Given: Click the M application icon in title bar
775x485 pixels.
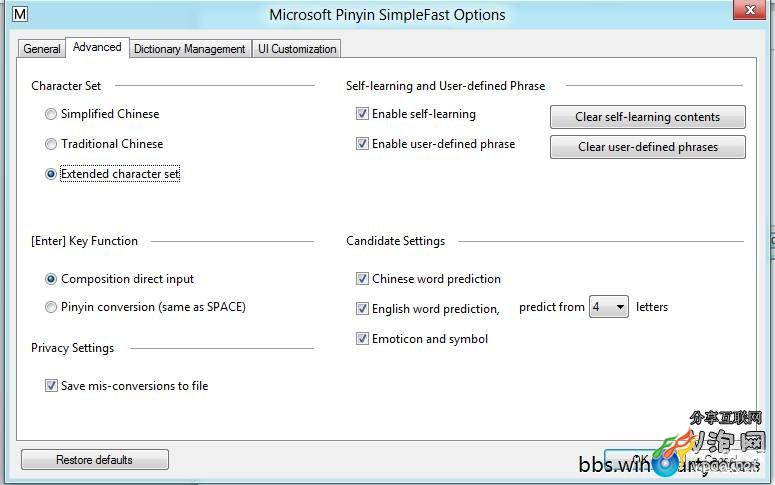Looking at the screenshot, I should click(x=20, y=14).
